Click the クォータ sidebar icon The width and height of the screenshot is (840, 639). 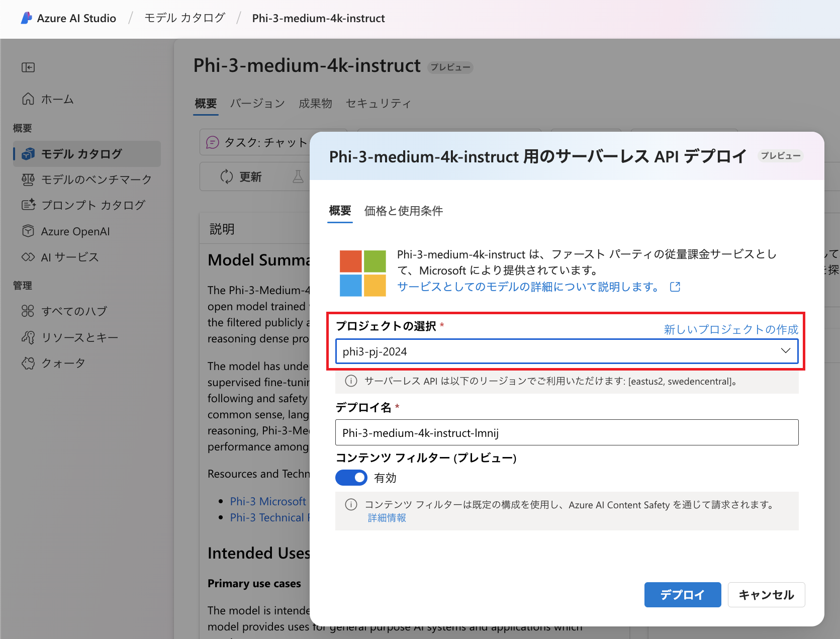click(x=28, y=363)
